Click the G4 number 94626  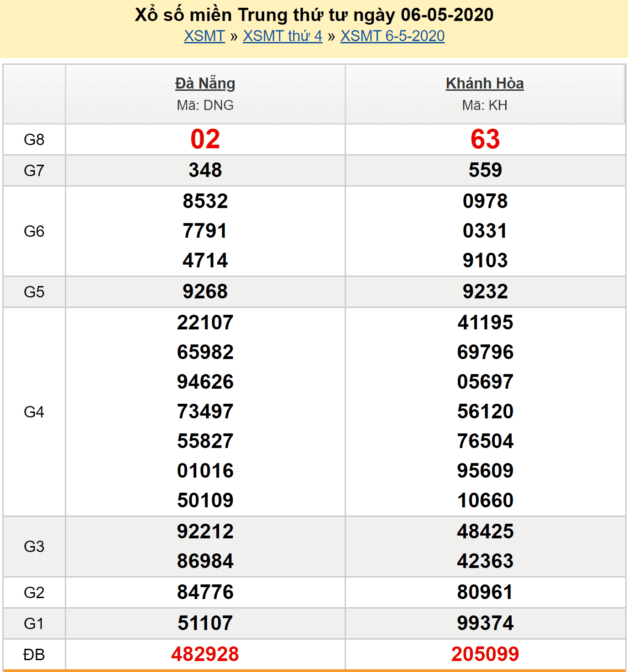(x=205, y=382)
